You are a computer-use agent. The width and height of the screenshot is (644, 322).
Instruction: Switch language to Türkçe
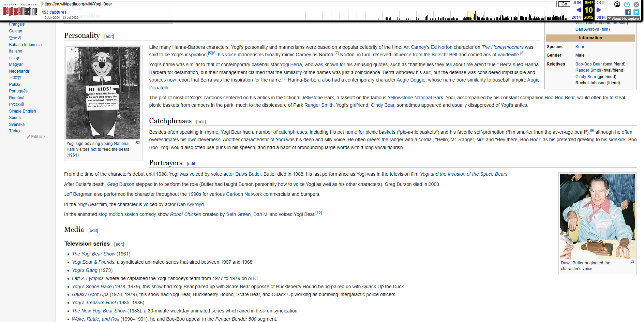15,131
